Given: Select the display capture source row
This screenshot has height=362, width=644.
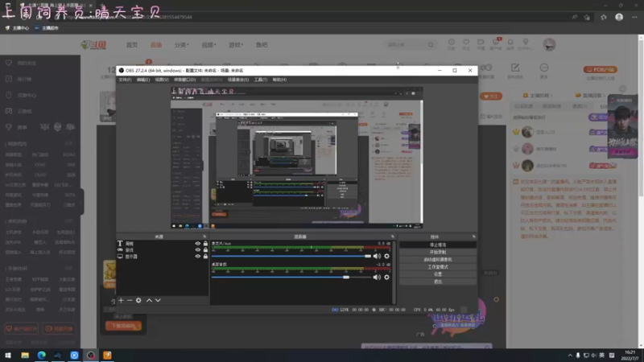Looking at the screenshot, I should [163, 256].
